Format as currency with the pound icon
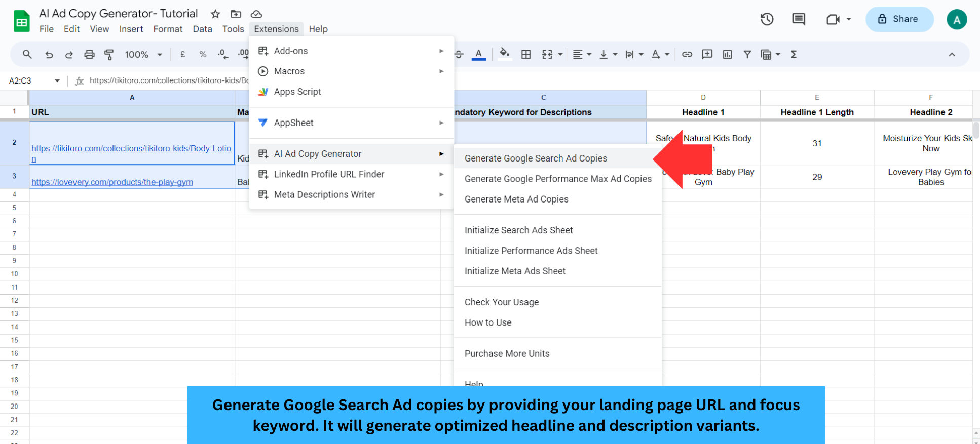The width and height of the screenshot is (980, 444). coord(182,55)
